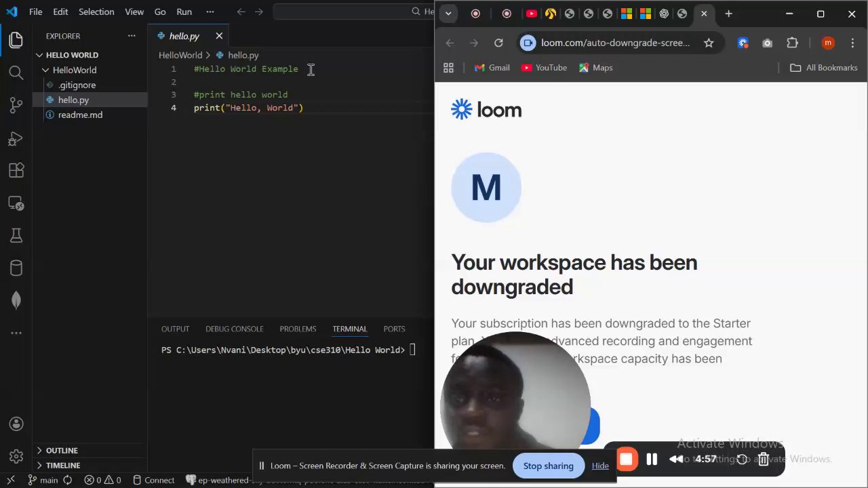Open the Testing flask view

tap(16, 235)
